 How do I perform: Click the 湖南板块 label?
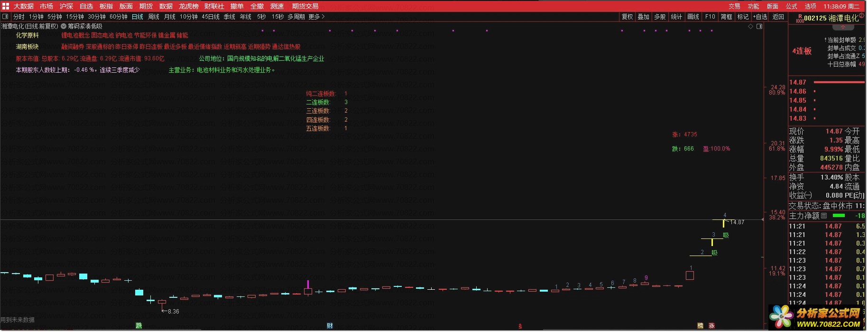coord(27,47)
